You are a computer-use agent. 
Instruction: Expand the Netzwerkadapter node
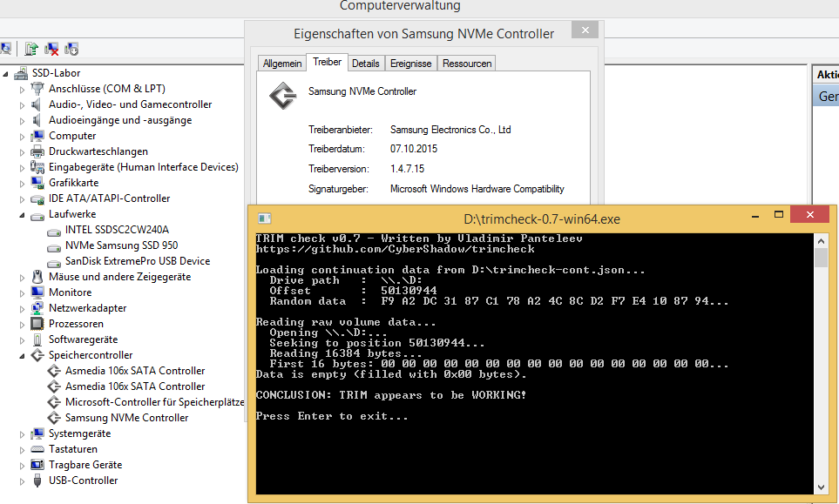(22, 309)
